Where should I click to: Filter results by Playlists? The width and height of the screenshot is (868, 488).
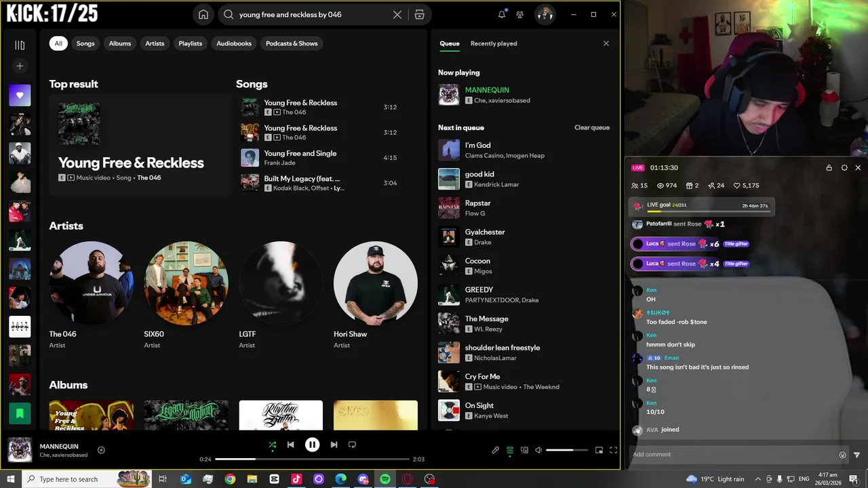(x=191, y=43)
